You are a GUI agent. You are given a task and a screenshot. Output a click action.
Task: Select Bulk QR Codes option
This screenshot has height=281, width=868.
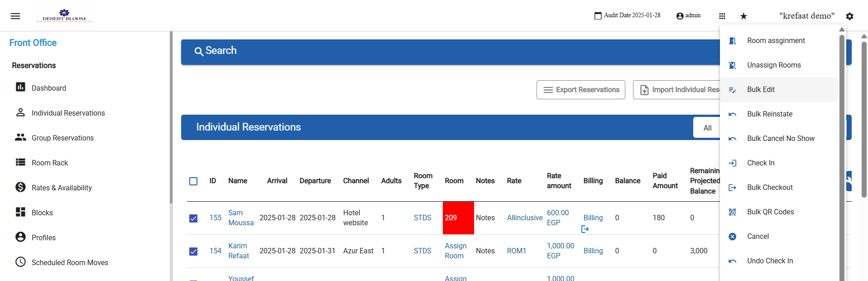[779, 212]
